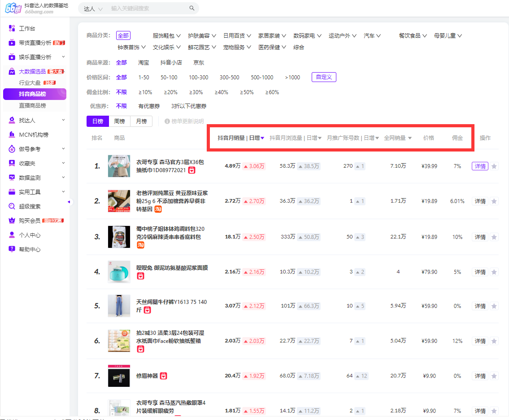This screenshot has width=509, height=420.
Task: Open 详情 for the first product
Action: click(x=480, y=166)
